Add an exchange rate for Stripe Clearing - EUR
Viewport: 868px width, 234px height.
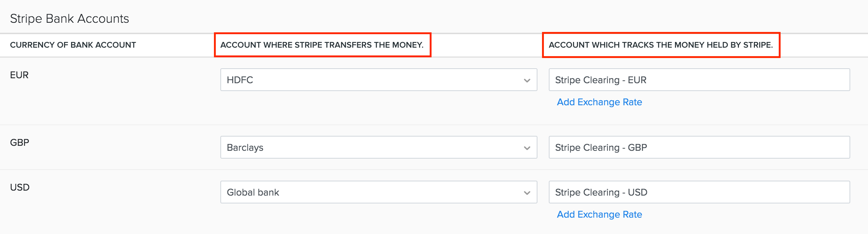click(599, 102)
